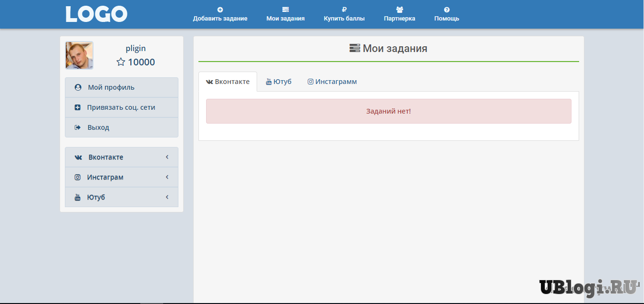Click the ruble icon above Купить баллы

point(344,10)
